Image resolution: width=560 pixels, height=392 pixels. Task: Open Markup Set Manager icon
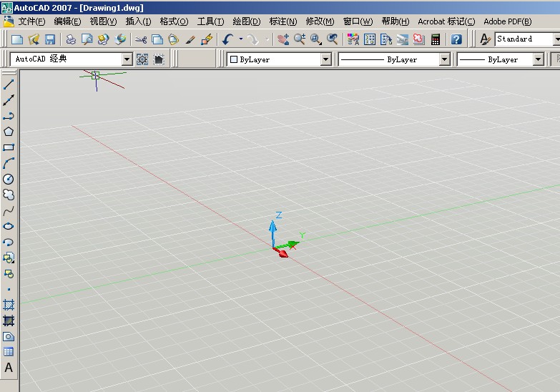tap(419, 39)
